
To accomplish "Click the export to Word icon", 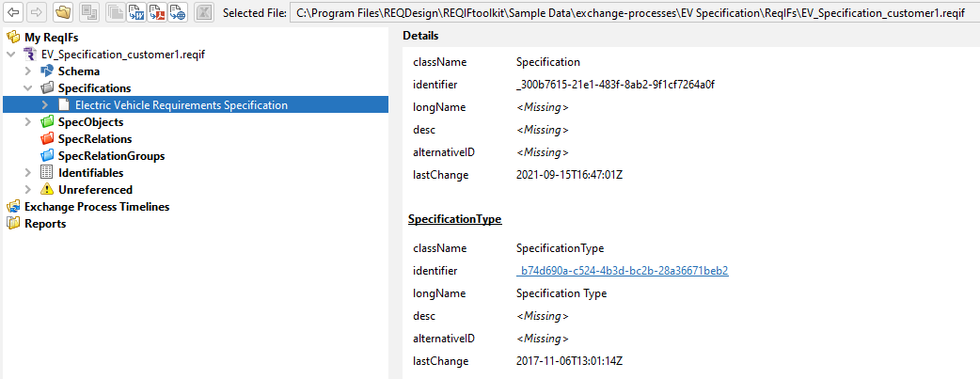I will tap(135, 13).
